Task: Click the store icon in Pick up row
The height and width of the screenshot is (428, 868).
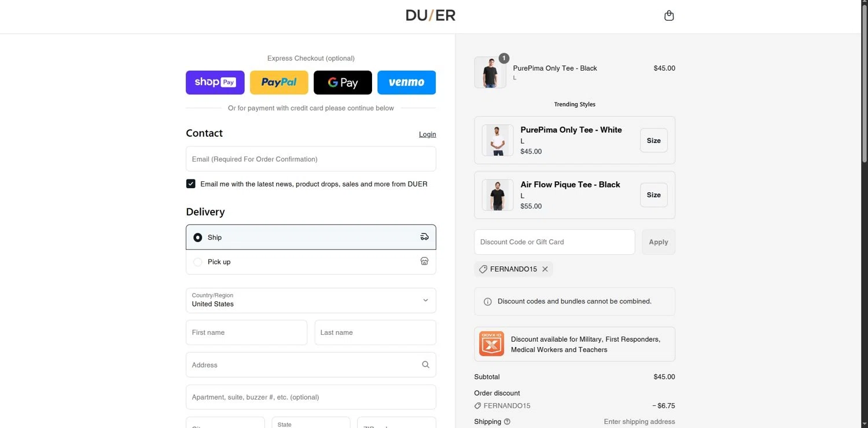Action: pyautogui.click(x=424, y=261)
